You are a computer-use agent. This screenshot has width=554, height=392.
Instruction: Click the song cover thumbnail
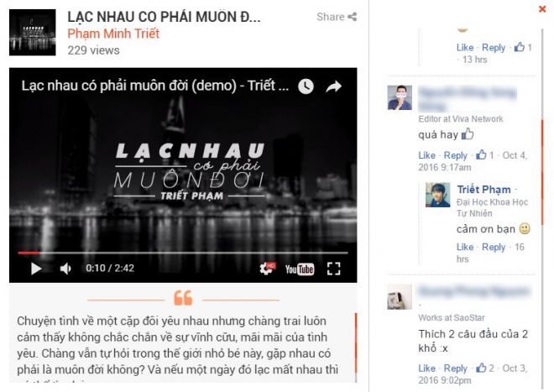(x=33, y=33)
